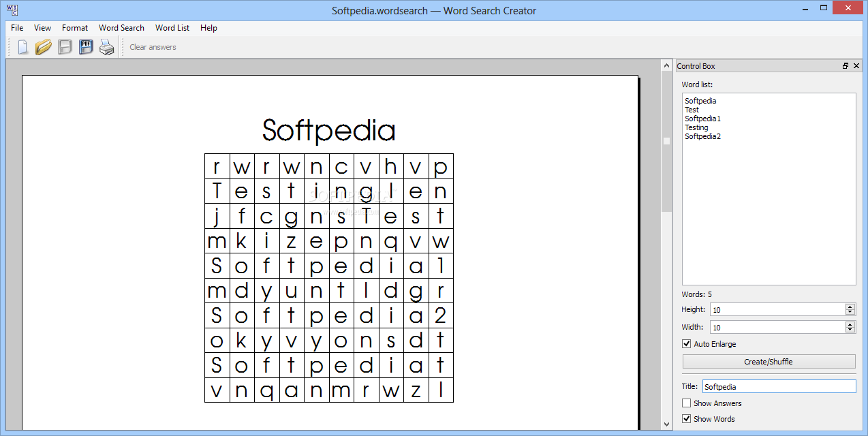Image resolution: width=868 pixels, height=436 pixels.
Task: Click the 'a' cell in the bottom grid row
Action: click(x=292, y=390)
